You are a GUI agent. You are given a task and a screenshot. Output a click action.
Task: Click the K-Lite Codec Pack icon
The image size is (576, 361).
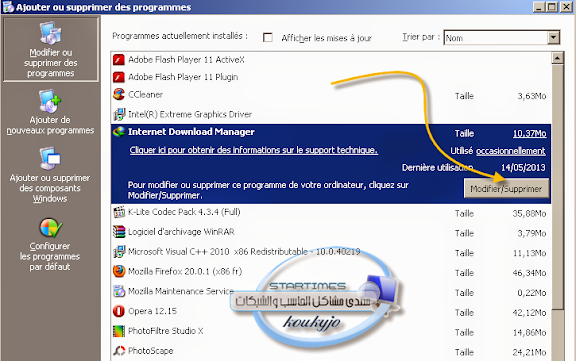pos(119,212)
